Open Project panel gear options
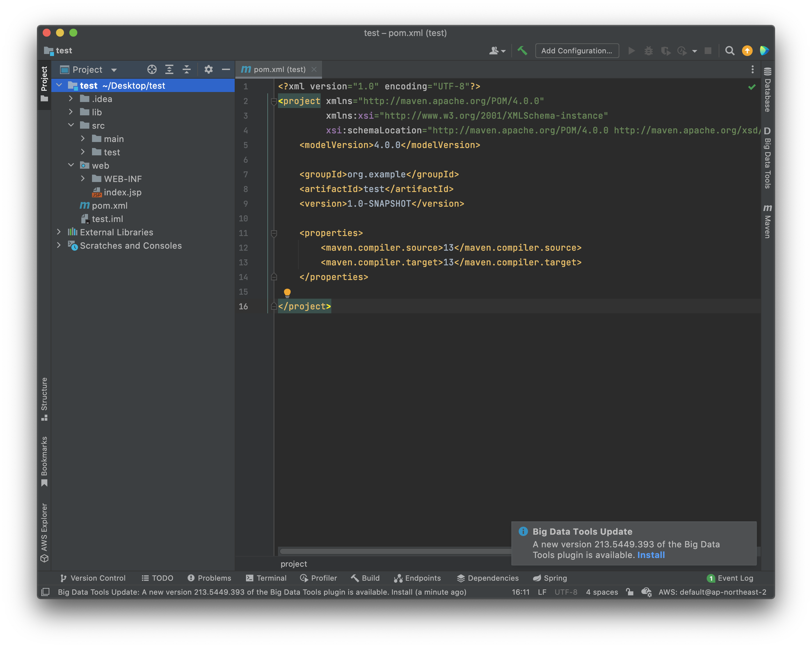The width and height of the screenshot is (812, 648). (208, 69)
